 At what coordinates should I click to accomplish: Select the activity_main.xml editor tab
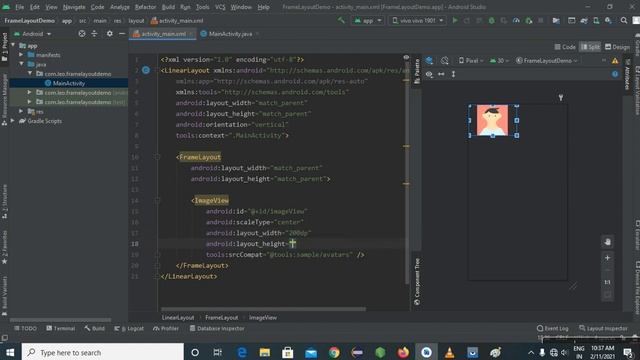(x=163, y=34)
